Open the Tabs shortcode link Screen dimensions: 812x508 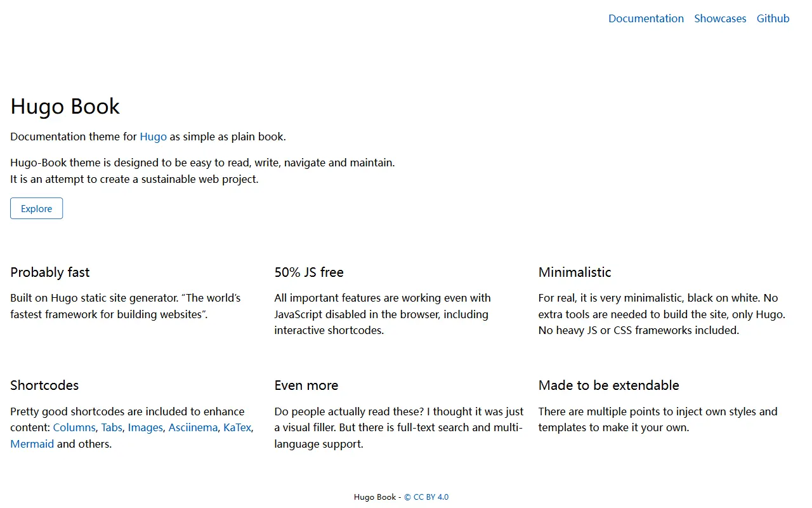click(x=112, y=427)
